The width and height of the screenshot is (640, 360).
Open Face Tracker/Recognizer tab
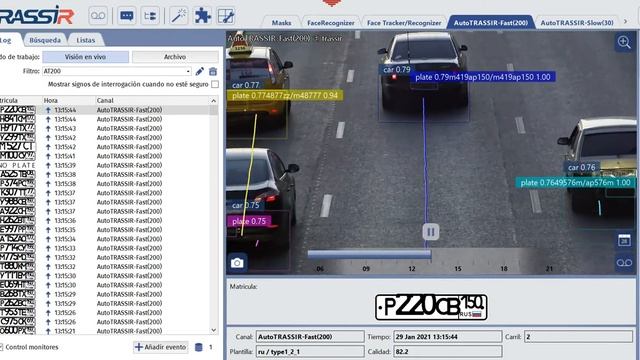point(404,23)
